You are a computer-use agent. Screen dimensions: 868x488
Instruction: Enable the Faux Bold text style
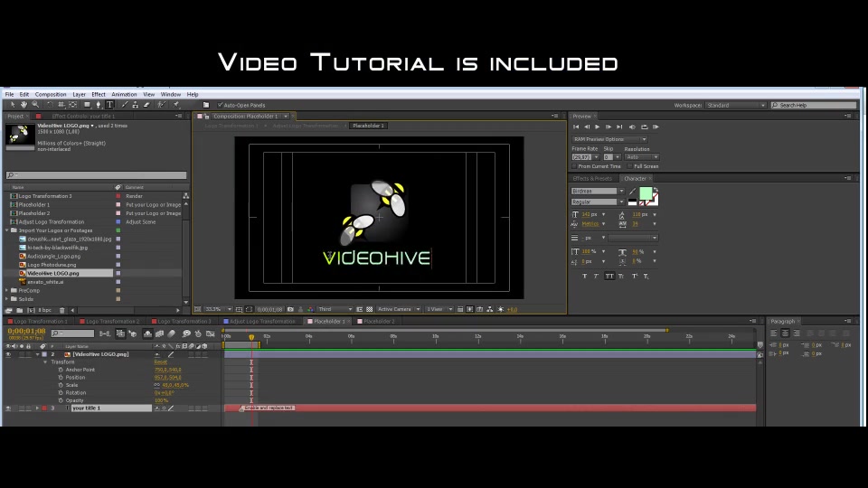(585, 277)
